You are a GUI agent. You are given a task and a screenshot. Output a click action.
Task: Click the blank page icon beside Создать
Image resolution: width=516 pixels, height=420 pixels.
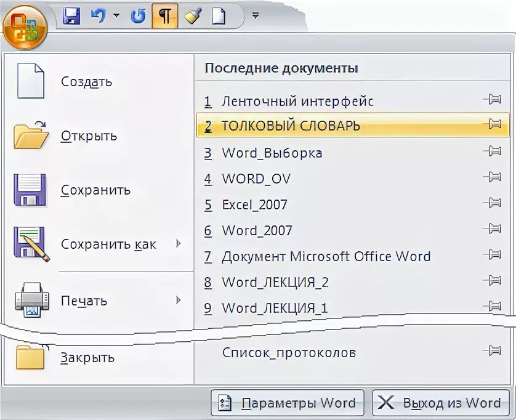click(x=31, y=81)
